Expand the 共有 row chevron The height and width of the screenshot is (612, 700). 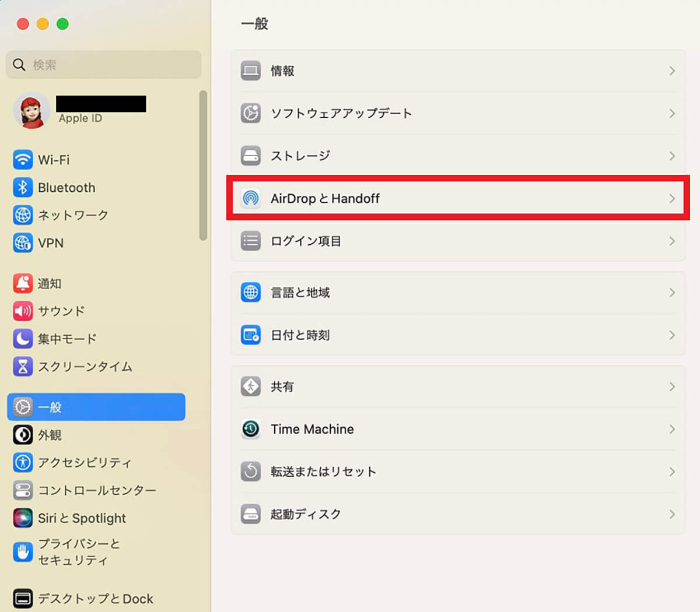tap(672, 386)
